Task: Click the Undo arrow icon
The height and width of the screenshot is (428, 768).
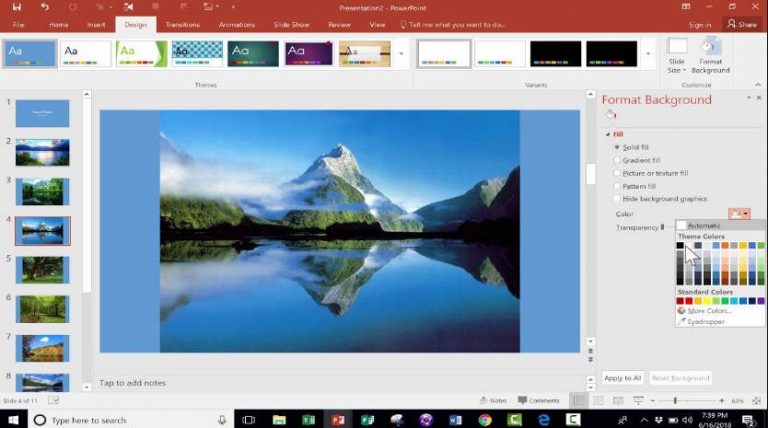Action: click(45, 7)
